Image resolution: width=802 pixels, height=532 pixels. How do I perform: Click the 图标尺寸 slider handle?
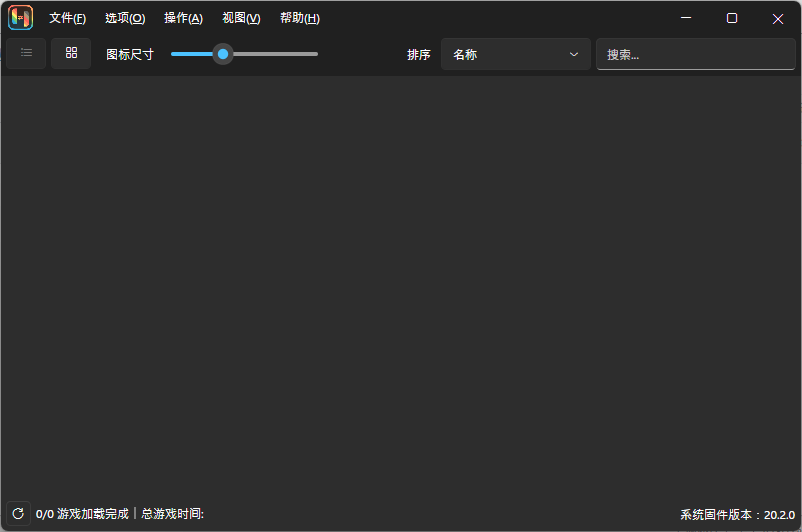coord(223,54)
